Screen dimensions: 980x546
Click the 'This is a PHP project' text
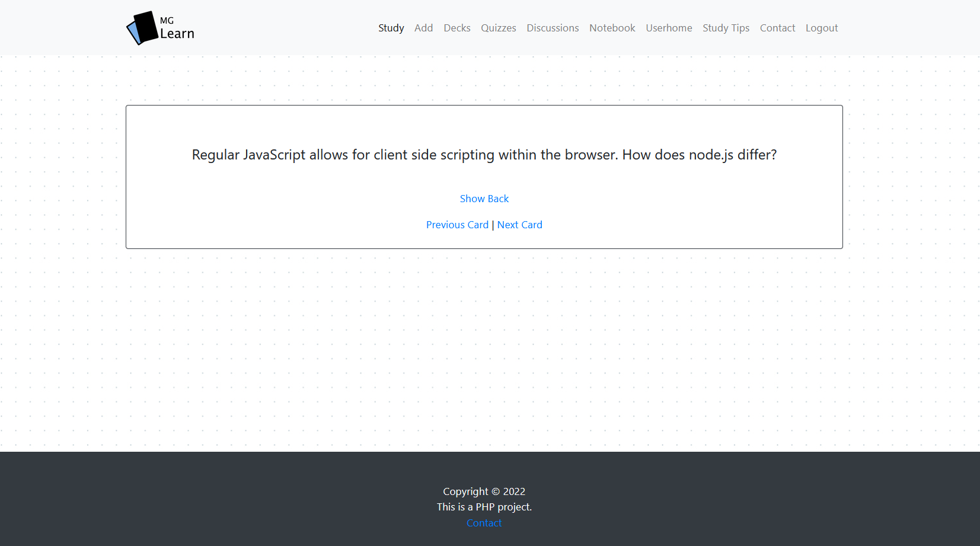pyautogui.click(x=484, y=507)
